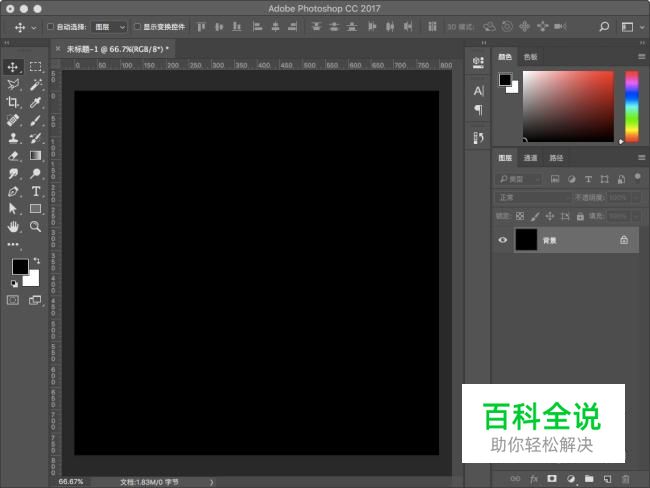Activate the Zoom magnifier tool
The height and width of the screenshot is (488, 650).
(x=35, y=227)
